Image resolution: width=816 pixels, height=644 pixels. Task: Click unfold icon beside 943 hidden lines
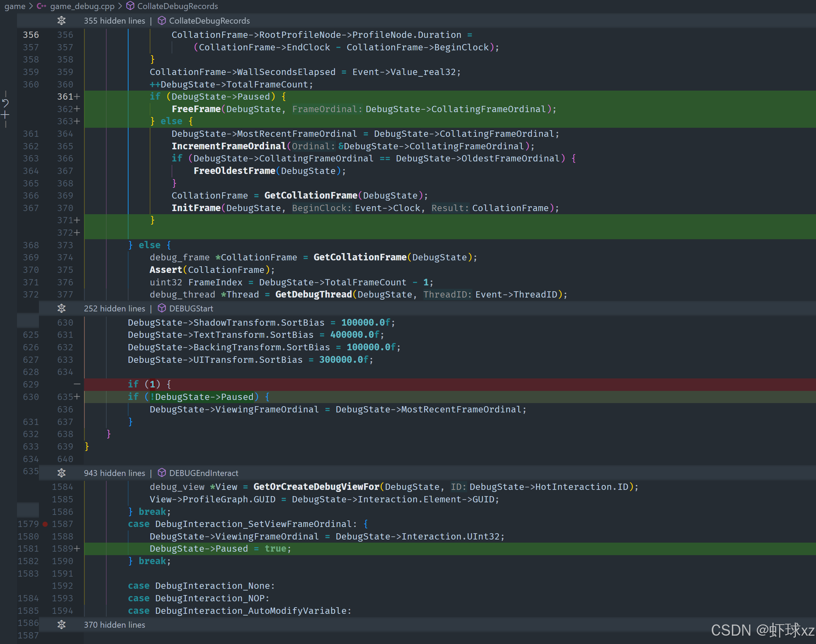tap(61, 473)
